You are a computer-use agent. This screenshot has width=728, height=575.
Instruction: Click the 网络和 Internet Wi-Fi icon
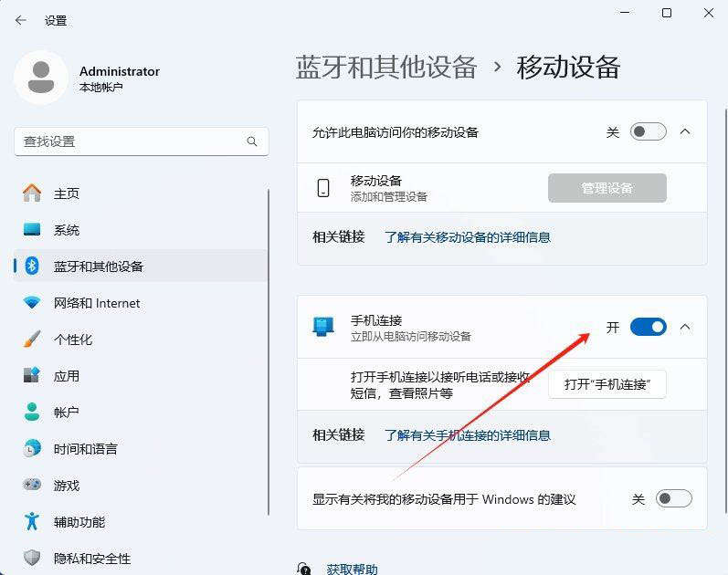tap(32, 303)
